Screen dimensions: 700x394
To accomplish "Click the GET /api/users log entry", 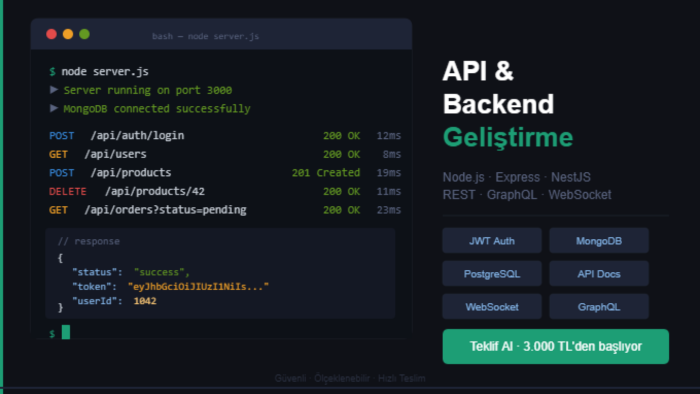I will (225, 154).
